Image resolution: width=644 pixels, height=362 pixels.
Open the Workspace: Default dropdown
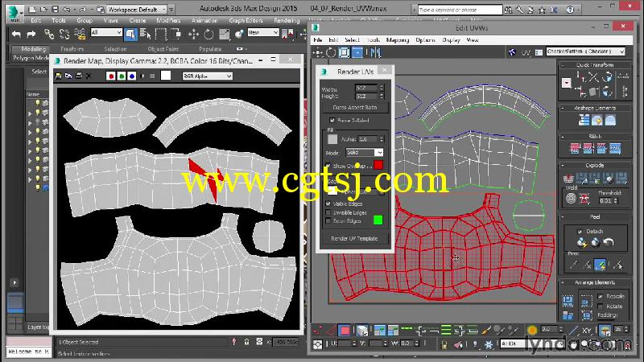137,9
